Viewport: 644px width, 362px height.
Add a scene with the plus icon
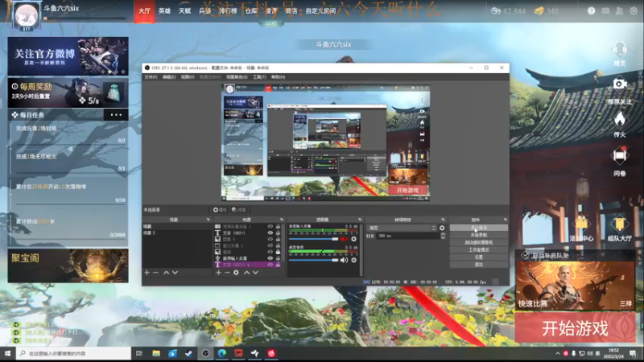coord(147,273)
